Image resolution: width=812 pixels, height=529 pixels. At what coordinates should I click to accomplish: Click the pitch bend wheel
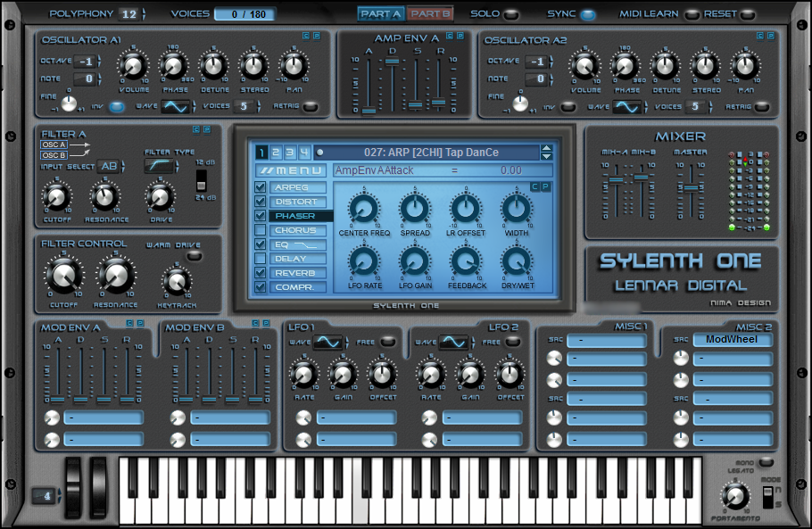(73, 487)
